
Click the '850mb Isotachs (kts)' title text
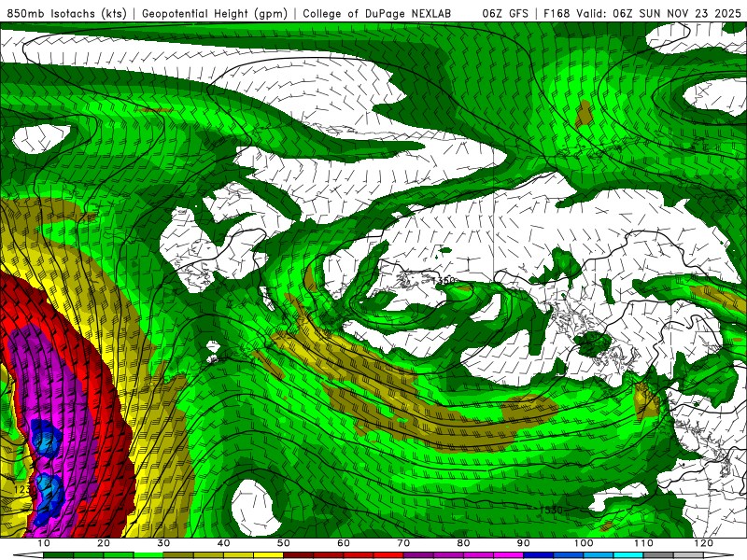click(x=67, y=13)
